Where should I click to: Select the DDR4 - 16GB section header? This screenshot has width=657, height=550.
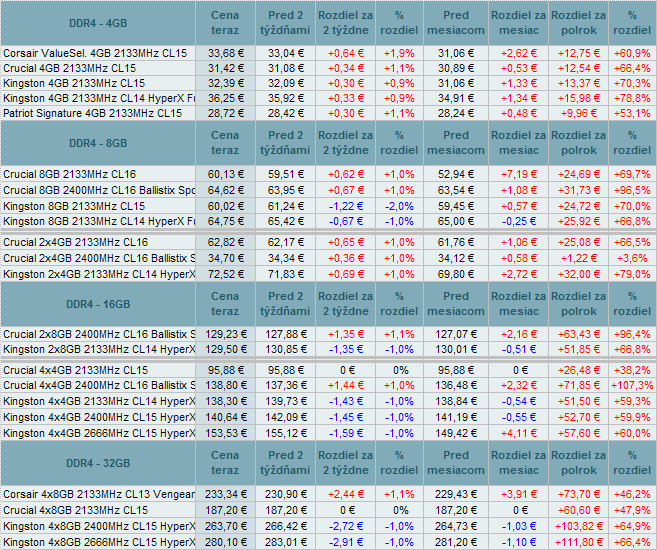tap(98, 304)
